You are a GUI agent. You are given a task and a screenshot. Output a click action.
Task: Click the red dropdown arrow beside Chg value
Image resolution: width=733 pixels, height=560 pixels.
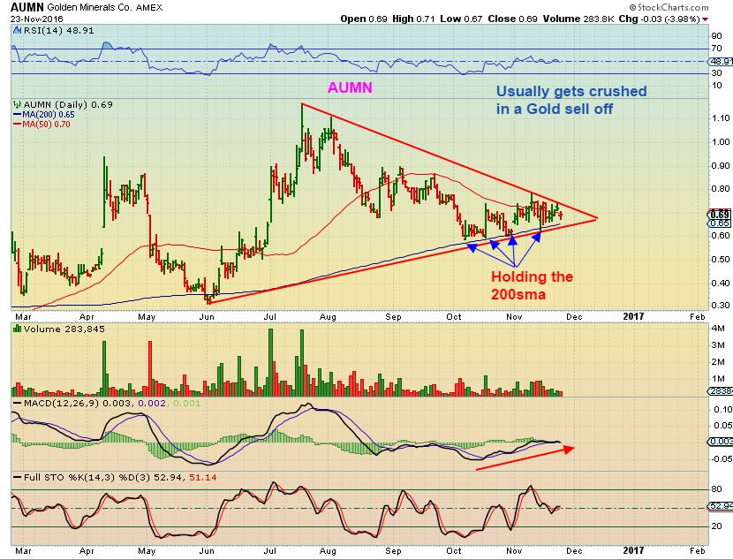pyautogui.click(x=706, y=19)
